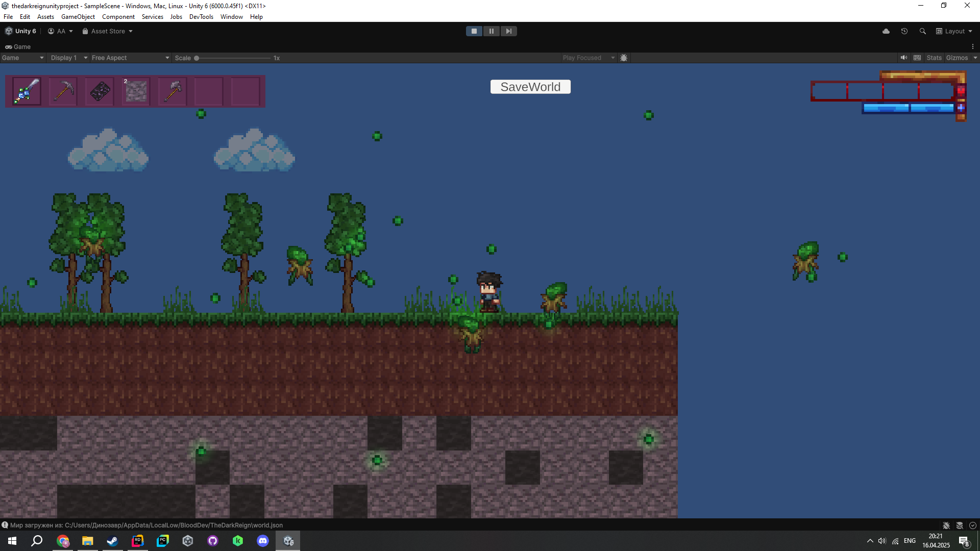The height and width of the screenshot is (551, 980).
Task: Step one frame forward
Action: [x=509, y=31]
